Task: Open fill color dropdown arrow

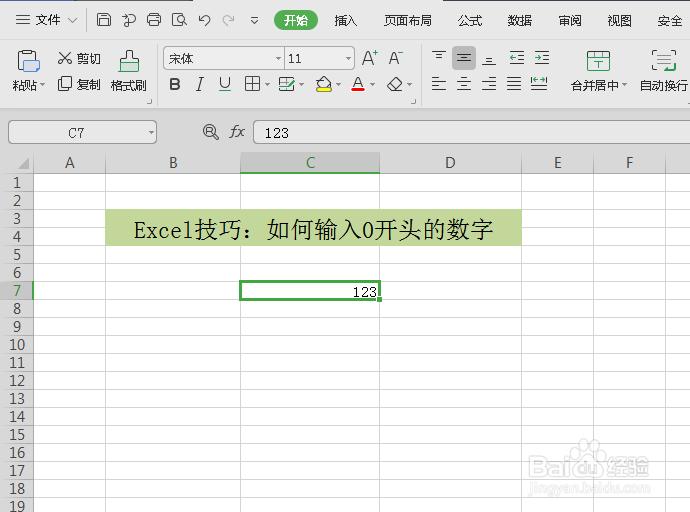Action: coord(338,84)
